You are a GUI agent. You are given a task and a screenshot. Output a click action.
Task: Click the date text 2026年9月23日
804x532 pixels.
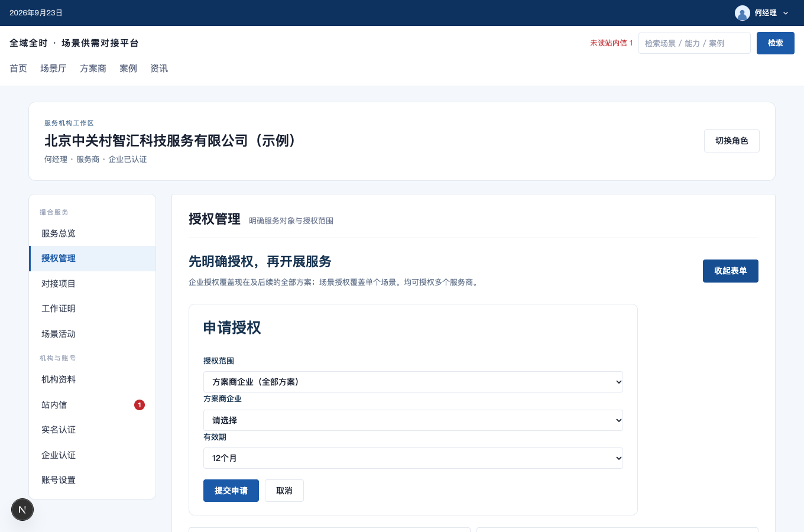(36, 13)
